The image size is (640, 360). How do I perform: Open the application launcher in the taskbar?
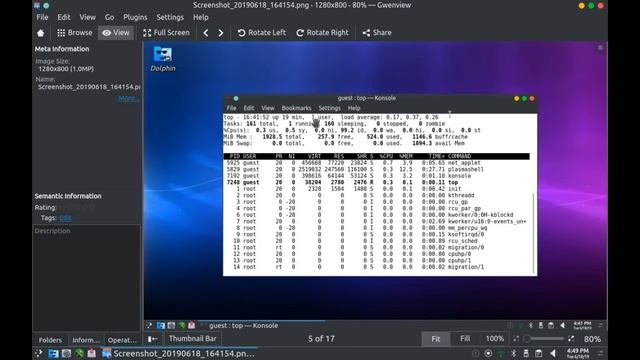39,353
